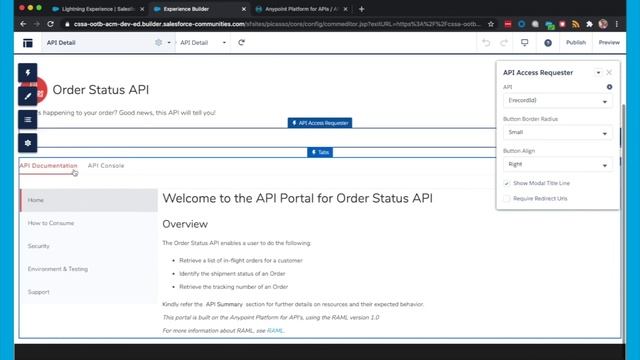The height and width of the screenshot is (360, 640).
Task: Close the Anypoint Platform browser tab
Action: [345, 9]
